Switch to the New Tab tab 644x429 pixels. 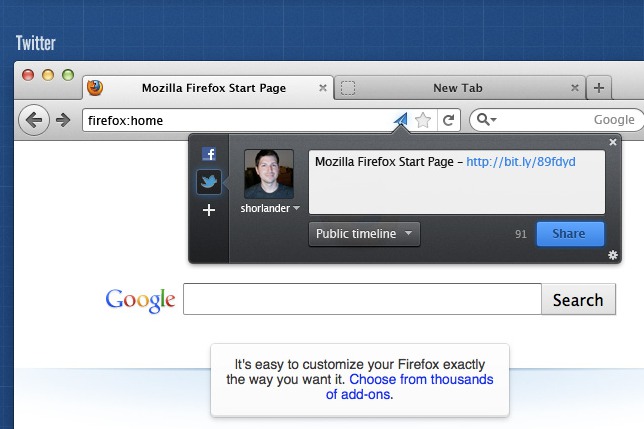coord(460,88)
